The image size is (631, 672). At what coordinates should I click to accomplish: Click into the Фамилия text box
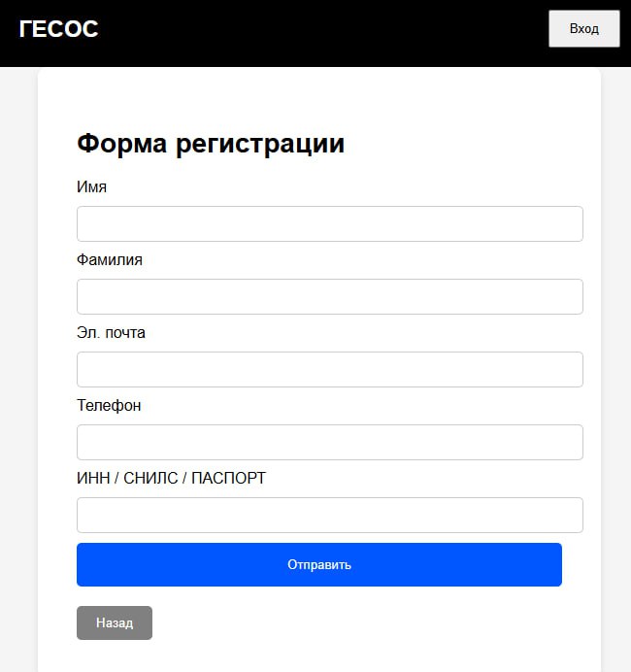point(329,296)
